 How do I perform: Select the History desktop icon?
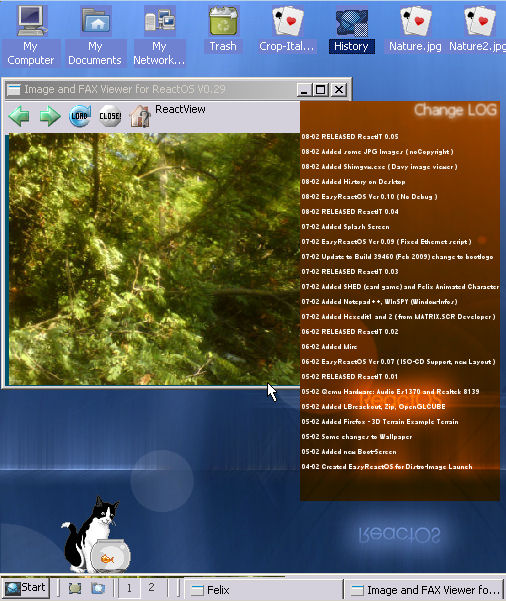pyautogui.click(x=352, y=30)
